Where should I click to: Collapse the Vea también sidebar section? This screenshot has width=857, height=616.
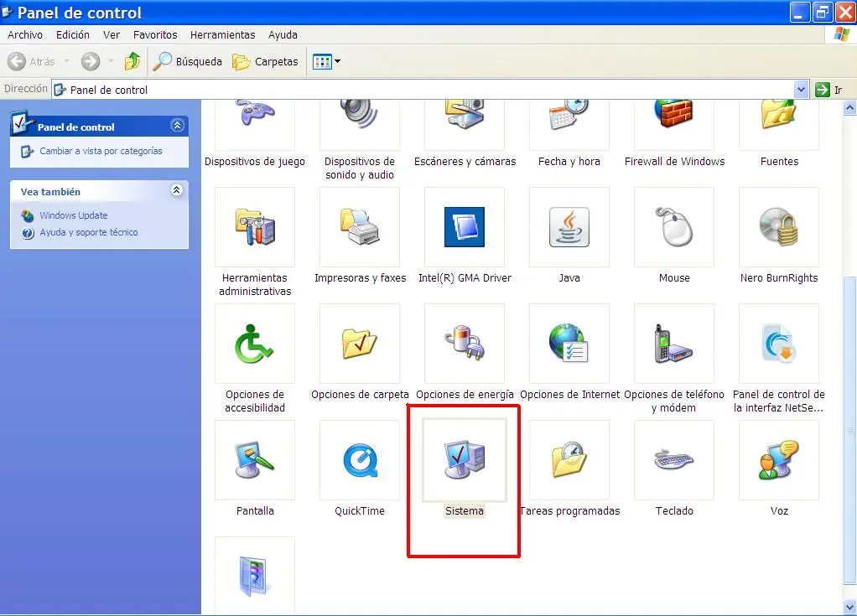(x=177, y=190)
